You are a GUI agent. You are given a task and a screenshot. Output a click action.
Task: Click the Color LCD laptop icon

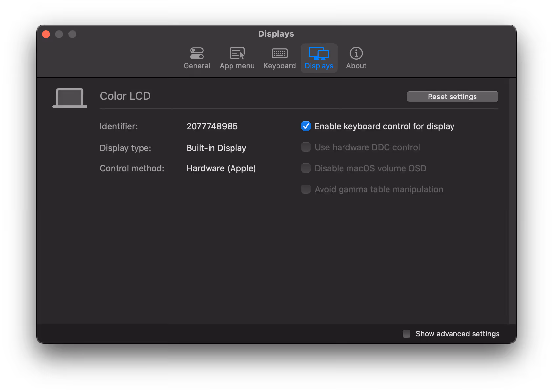pos(69,97)
